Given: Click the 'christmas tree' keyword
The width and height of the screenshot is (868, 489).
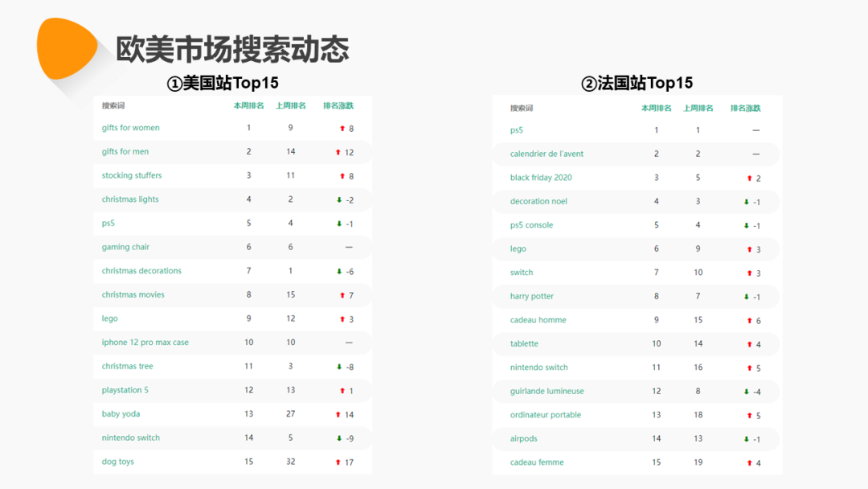Looking at the screenshot, I should pyautogui.click(x=127, y=366).
